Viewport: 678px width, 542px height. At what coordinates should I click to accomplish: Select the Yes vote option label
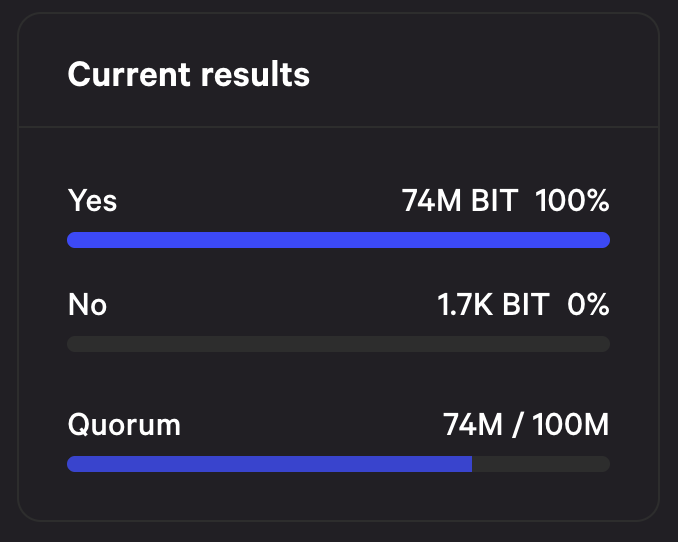point(92,201)
